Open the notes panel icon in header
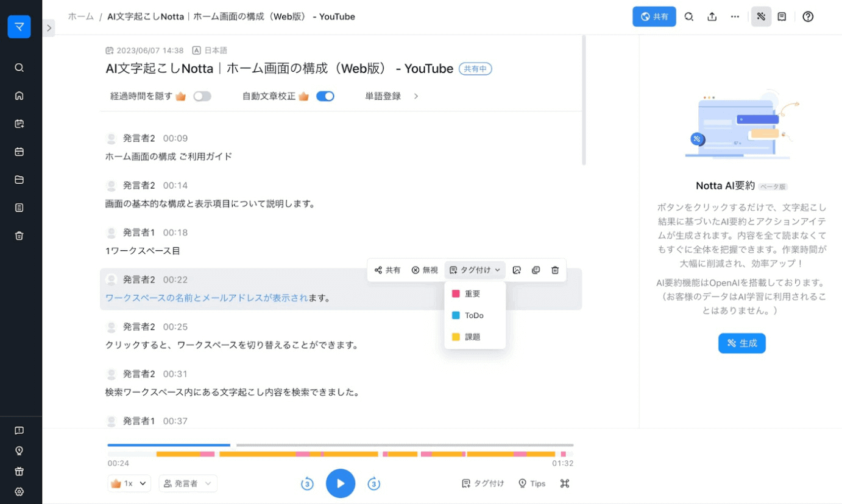The height and width of the screenshot is (504, 842). 782,17
